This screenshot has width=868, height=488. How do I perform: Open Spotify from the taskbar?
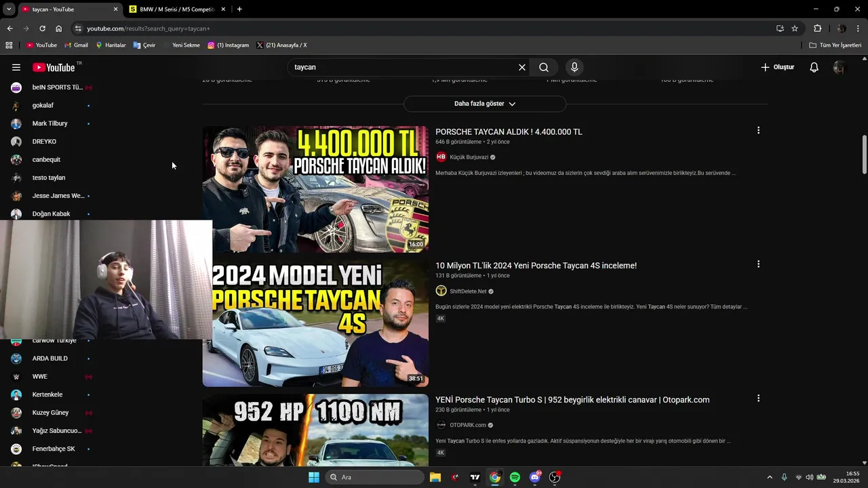[515, 477]
